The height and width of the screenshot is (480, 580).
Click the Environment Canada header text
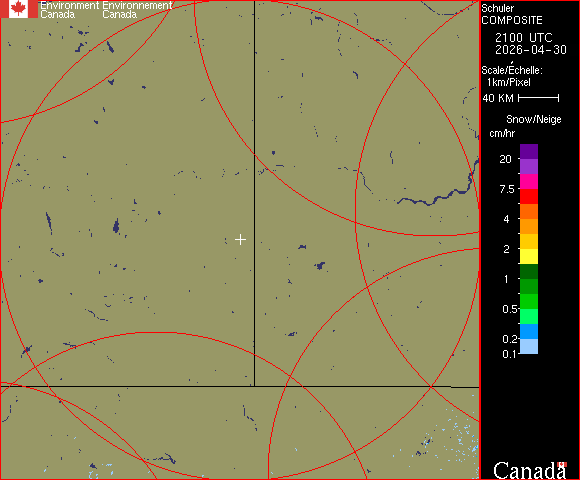[x=70, y=10]
